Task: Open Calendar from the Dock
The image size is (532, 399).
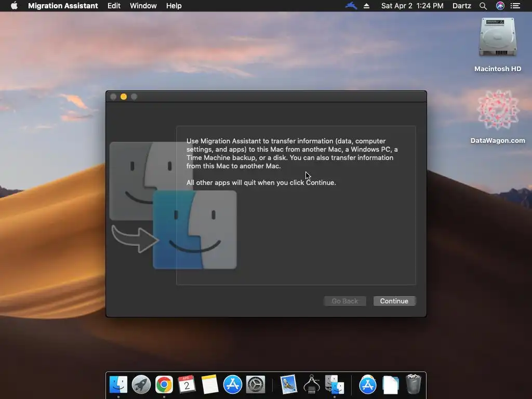Action: point(187,384)
